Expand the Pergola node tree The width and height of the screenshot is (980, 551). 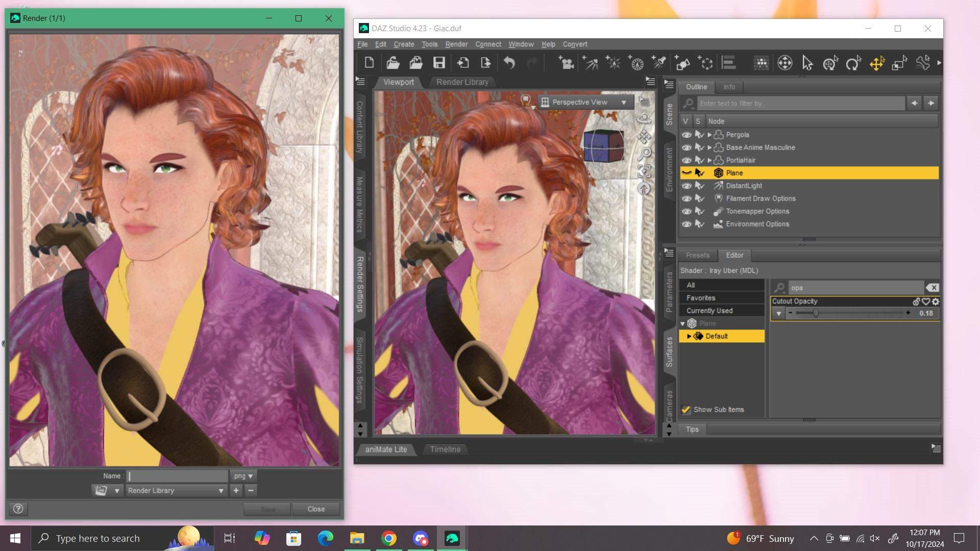709,135
